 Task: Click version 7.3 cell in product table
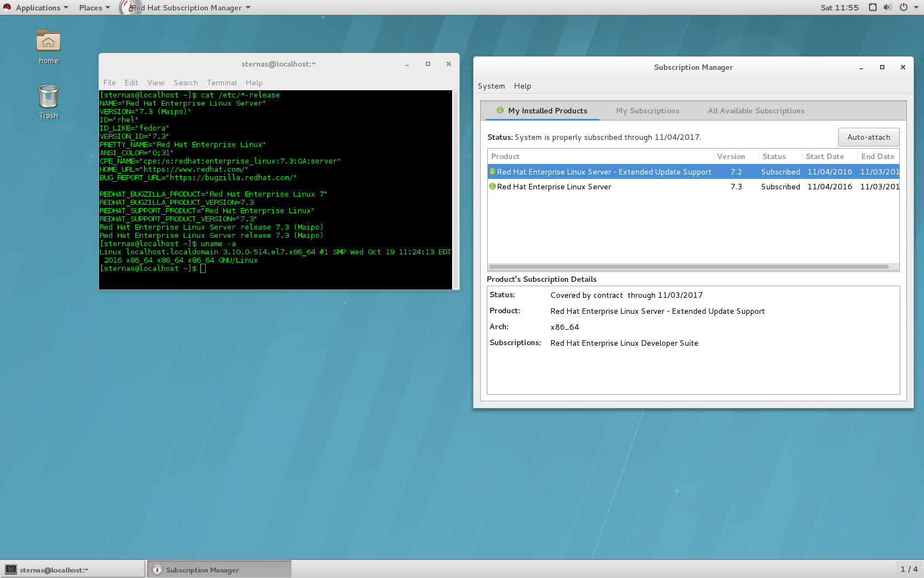(x=736, y=187)
